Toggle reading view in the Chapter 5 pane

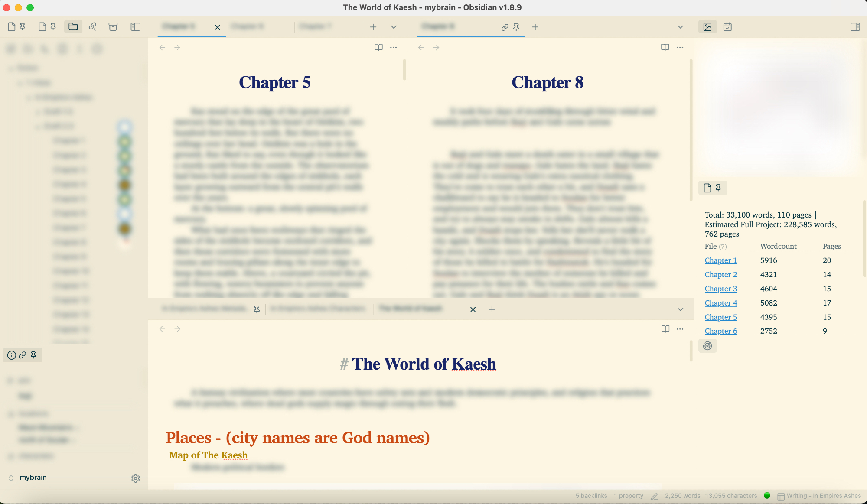click(x=378, y=47)
